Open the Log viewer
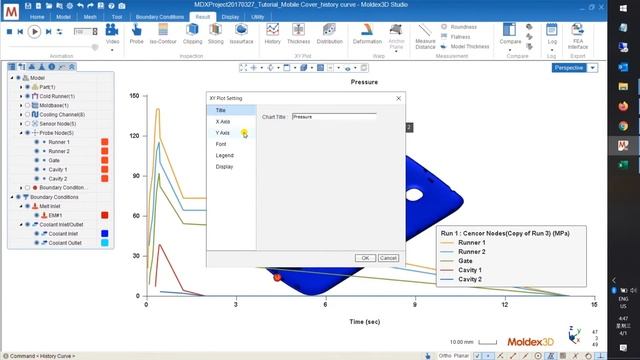Screen dimensions: 640x360 tap(552, 35)
